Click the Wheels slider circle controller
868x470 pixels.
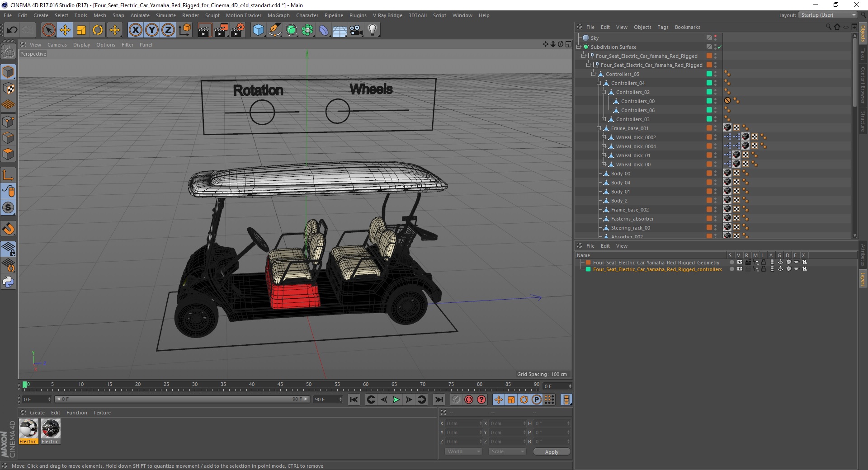[337, 111]
